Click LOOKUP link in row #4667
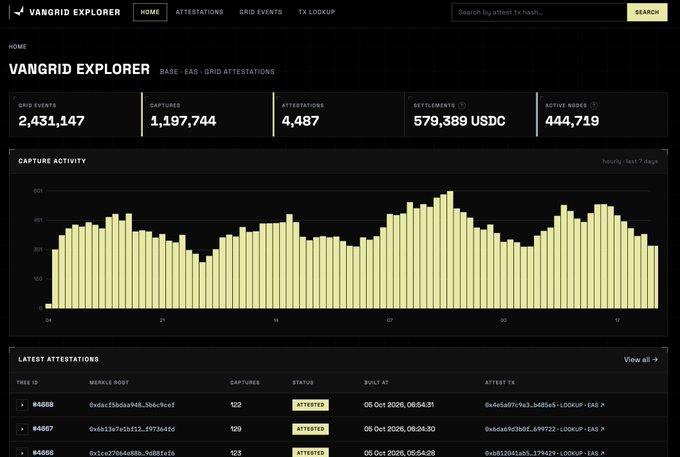Image resolution: width=680 pixels, height=457 pixels. point(571,429)
